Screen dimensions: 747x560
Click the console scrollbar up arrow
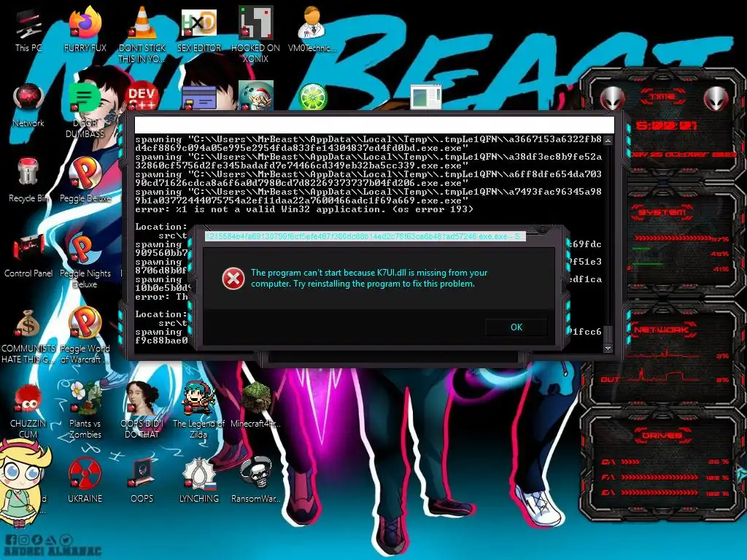pyautogui.click(x=608, y=141)
